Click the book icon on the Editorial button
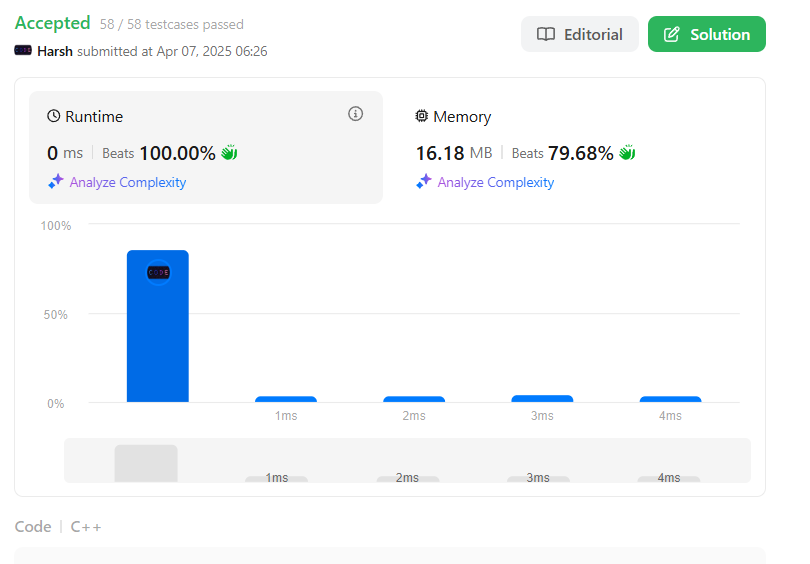The width and height of the screenshot is (810, 564). click(546, 34)
